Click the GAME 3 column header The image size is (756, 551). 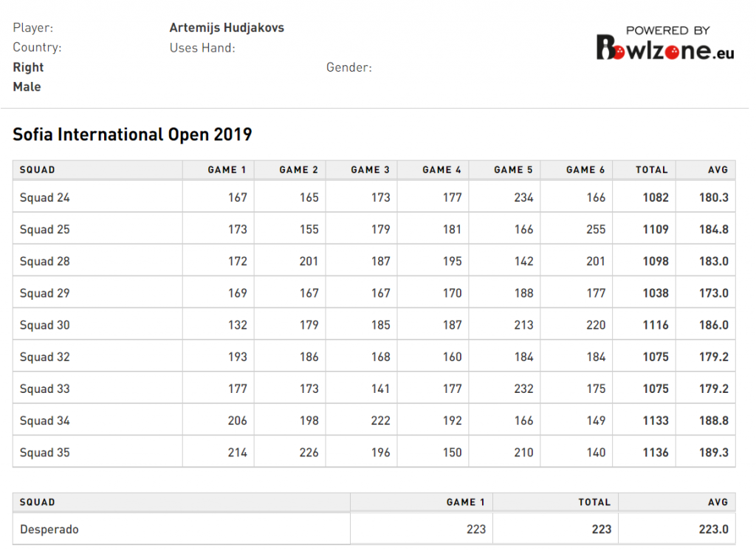coord(371,170)
